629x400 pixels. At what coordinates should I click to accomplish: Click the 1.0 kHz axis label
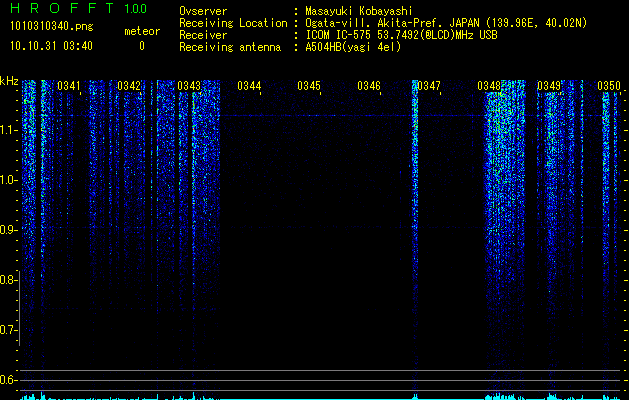coord(8,180)
